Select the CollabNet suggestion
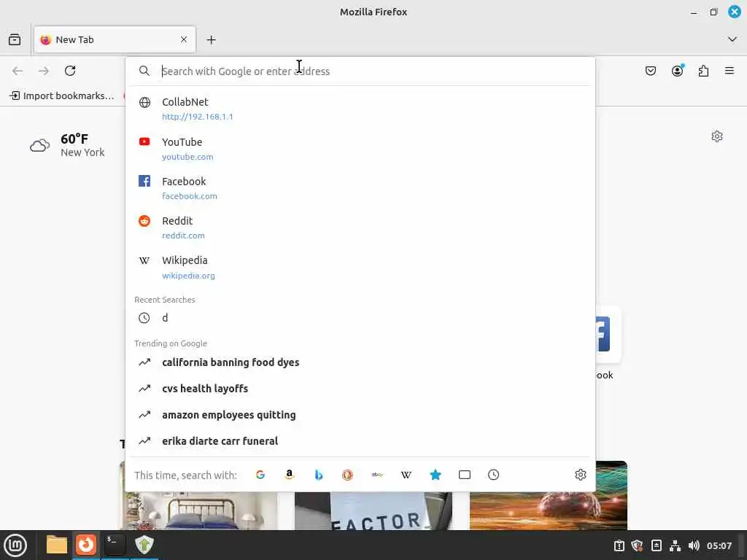Viewport: 747px width, 560px height. tap(360, 109)
